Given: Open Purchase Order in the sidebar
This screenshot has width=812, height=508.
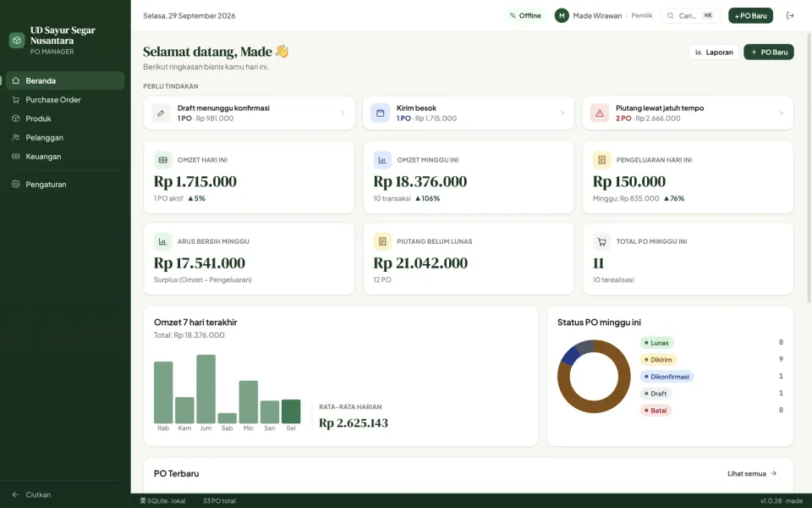Looking at the screenshot, I should [x=65, y=100].
